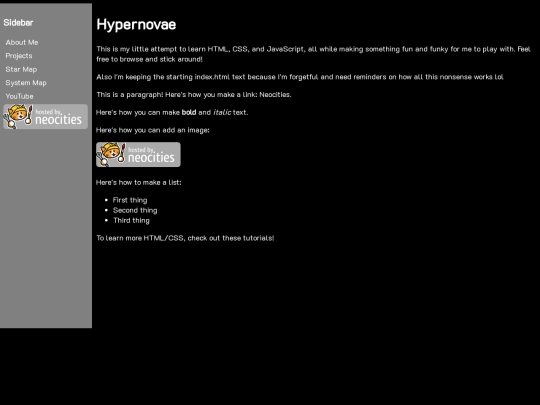Click the Sidebar heading text
540x405 pixels.
18,23
